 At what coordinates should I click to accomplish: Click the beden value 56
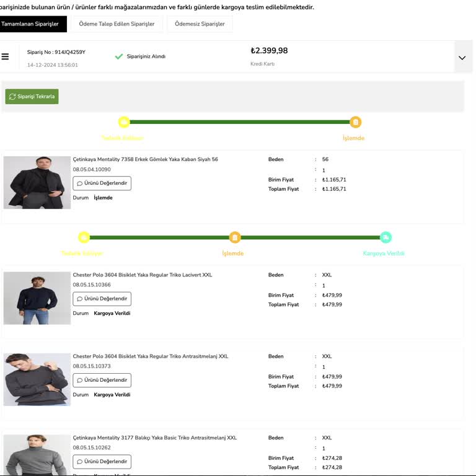coord(325,159)
